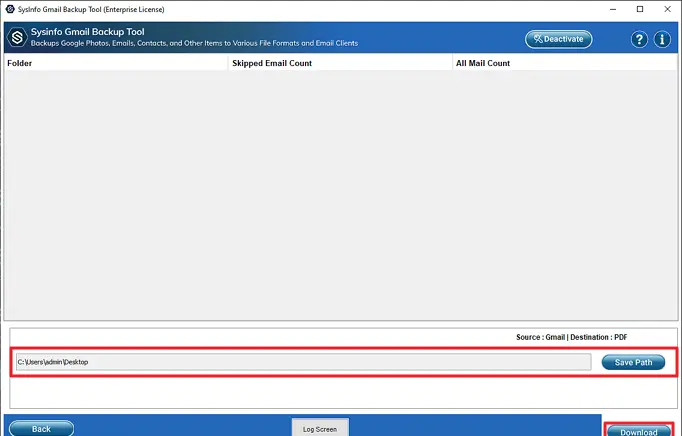Close the Gmail Backup Tool window
This screenshot has height=436, width=682.
click(667, 9)
